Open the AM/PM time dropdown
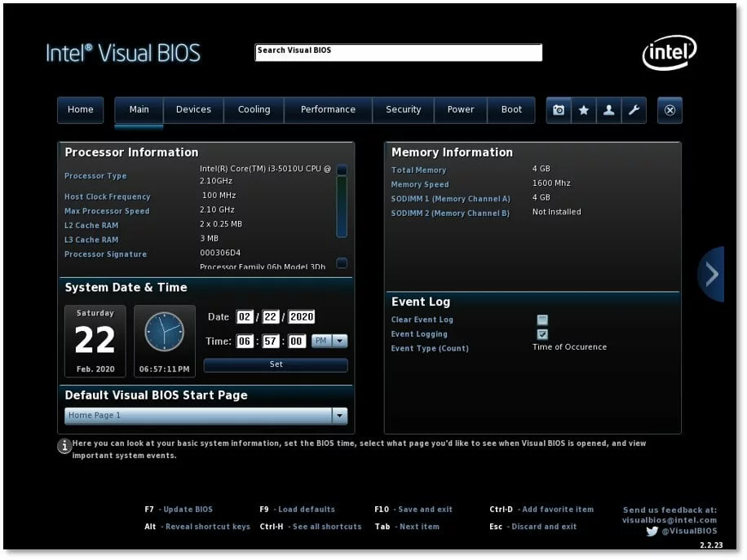This screenshot has height=560, width=747. [x=340, y=342]
